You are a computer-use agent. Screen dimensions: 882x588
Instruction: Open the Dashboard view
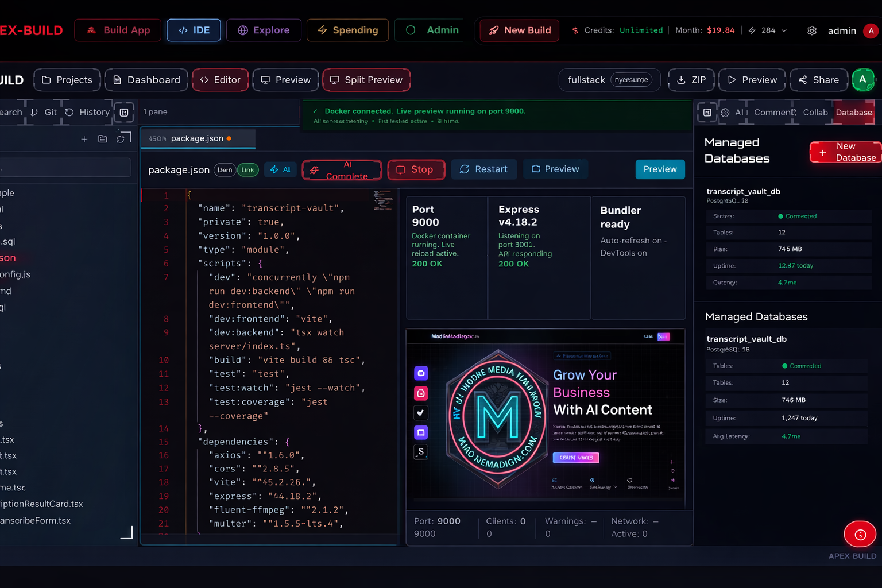[146, 80]
